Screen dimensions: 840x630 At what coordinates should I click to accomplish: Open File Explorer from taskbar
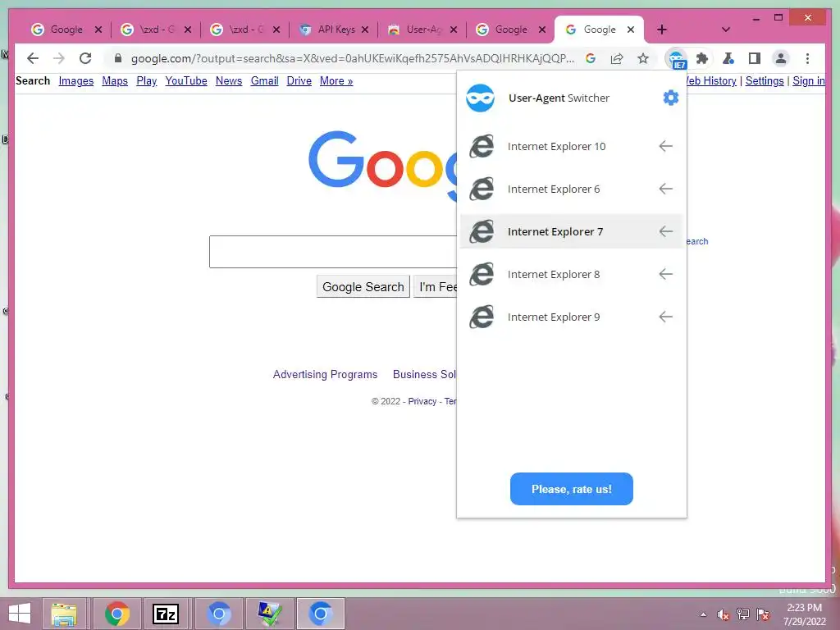(64, 614)
